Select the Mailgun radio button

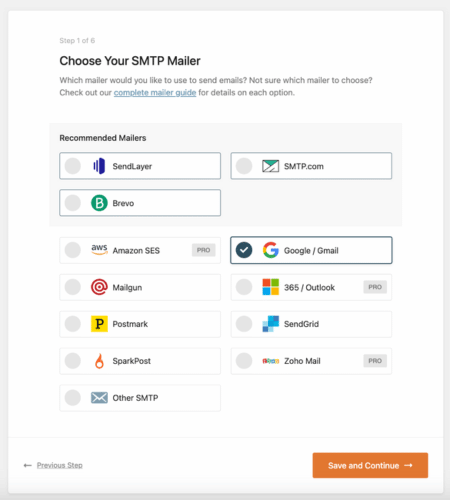coord(73,287)
